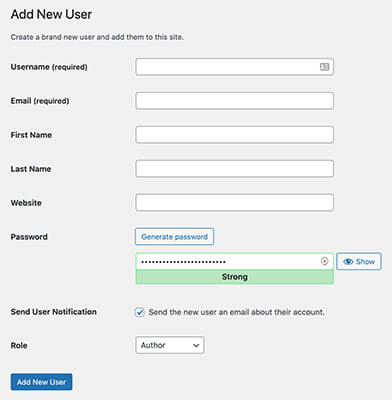Screen dimensions: 392x400
Task: Click the password manager icon inside the password field
Action: pos(324,261)
